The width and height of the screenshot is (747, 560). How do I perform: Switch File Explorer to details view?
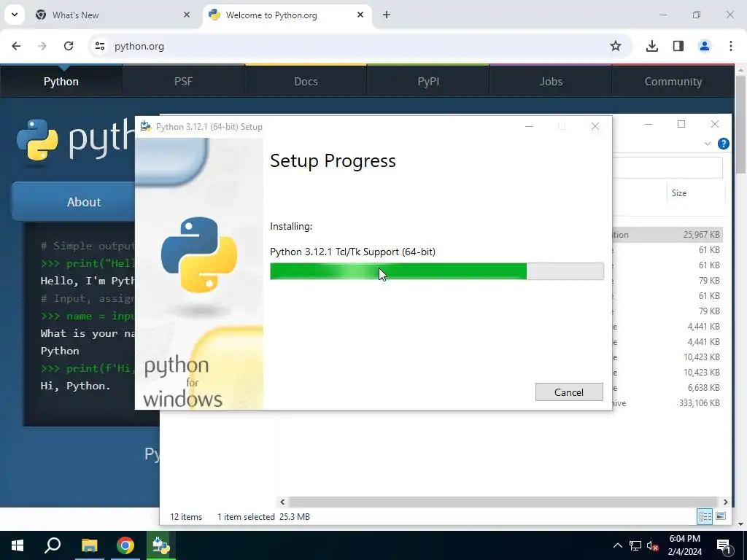(705, 516)
